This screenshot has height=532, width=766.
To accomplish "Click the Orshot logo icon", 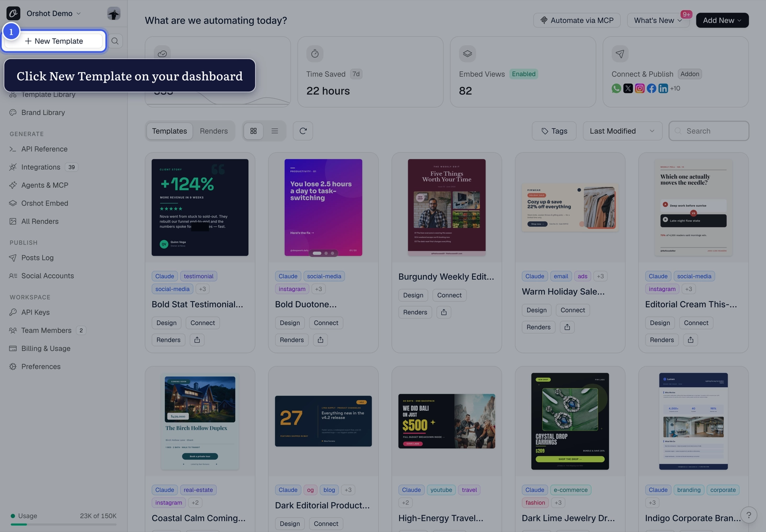I will coord(13,13).
